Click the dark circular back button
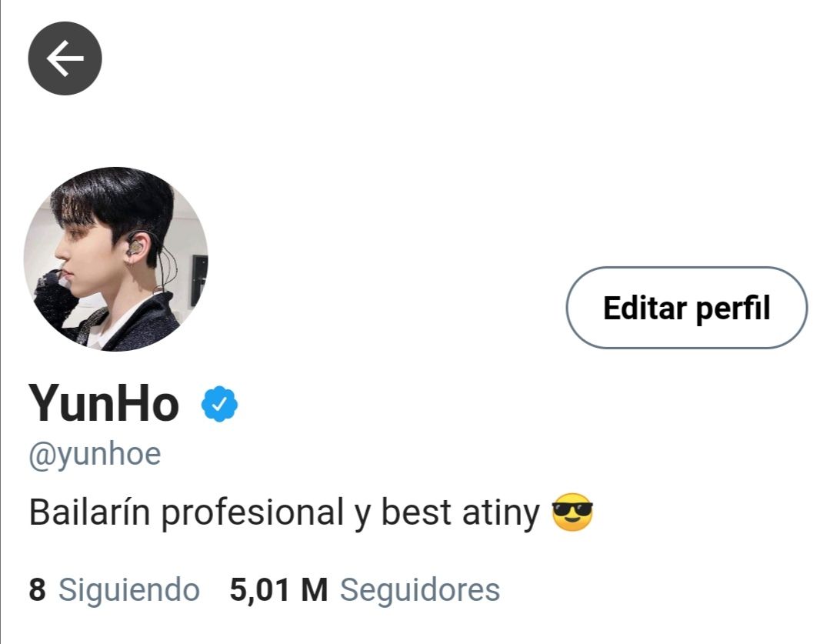 (x=65, y=58)
